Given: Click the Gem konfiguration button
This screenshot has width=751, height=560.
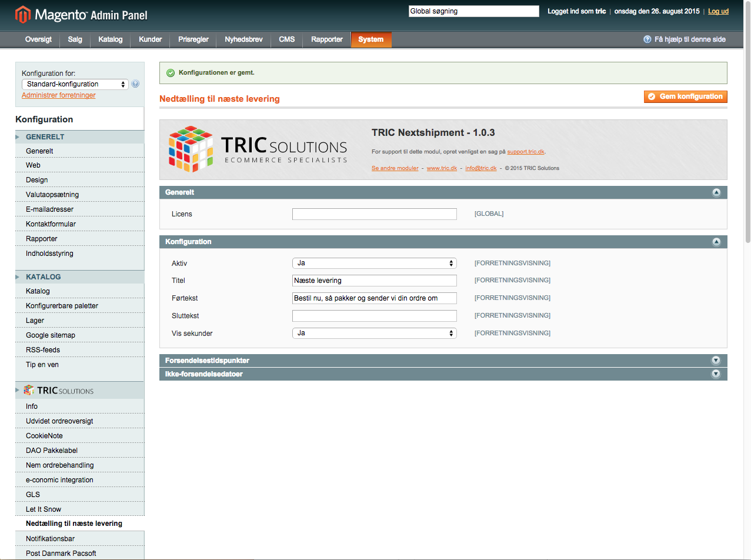Looking at the screenshot, I should click(x=685, y=96).
